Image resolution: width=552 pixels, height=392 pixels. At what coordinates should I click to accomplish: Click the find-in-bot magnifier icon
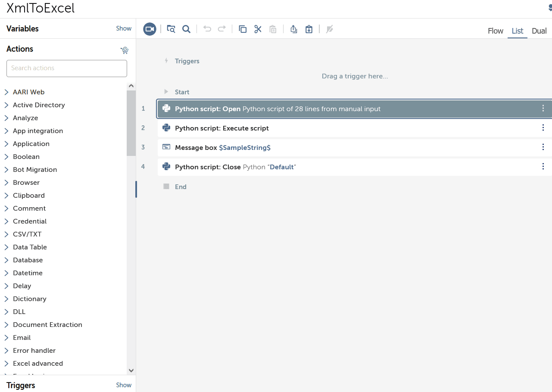tap(186, 29)
